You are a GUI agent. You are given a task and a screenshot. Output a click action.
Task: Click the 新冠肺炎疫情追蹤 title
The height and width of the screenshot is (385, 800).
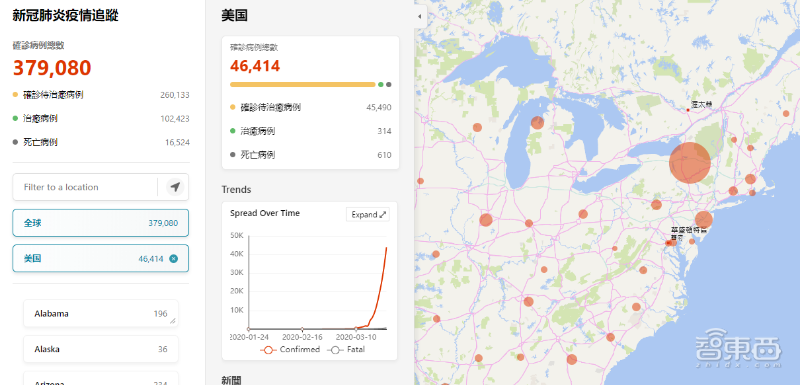65,16
